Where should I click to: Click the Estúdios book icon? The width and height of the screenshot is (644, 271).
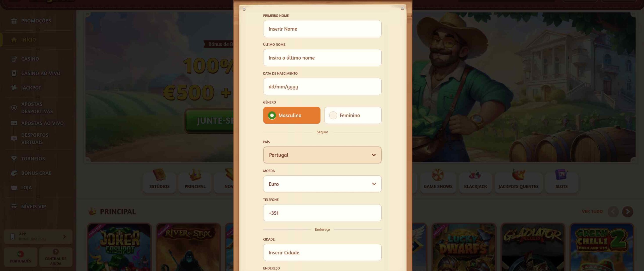click(159, 175)
